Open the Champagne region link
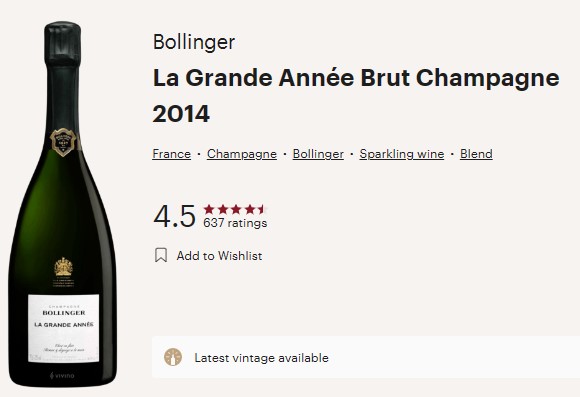 coord(242,154)
